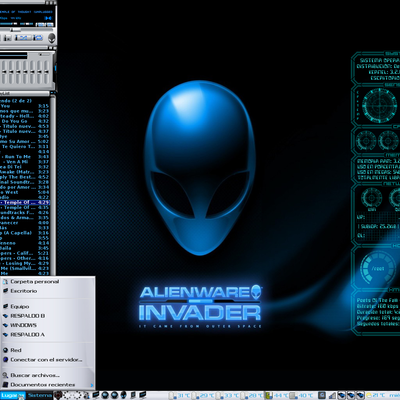Click the /root disk usage gauge widget
The width and height of the screenshot is (400, 400).
[x=378, y=268]
